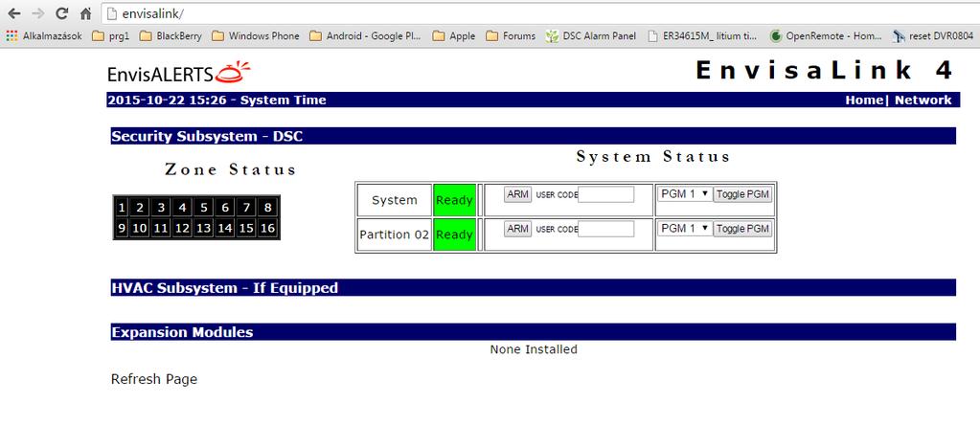
Task: Click the System Status heading
Action: coord(653,157)
